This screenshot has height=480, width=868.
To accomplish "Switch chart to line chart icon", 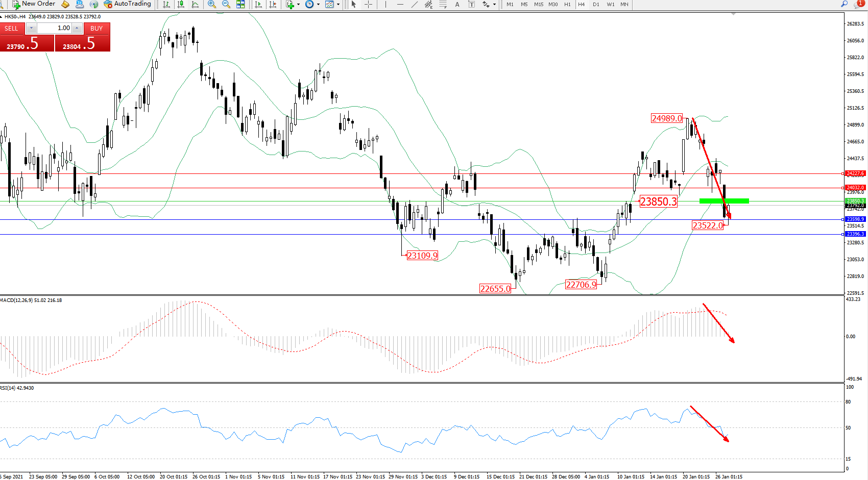I will point(195,4).
